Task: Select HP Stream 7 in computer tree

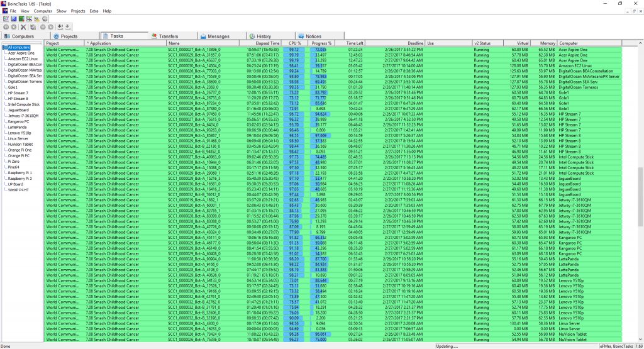Action: coord(18,93)
